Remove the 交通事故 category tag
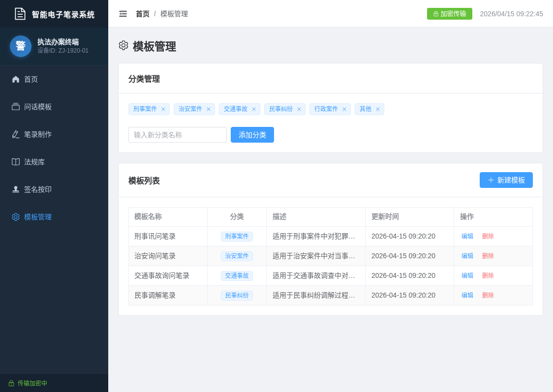Screen dimensions: 553x392 pos(253,109)
